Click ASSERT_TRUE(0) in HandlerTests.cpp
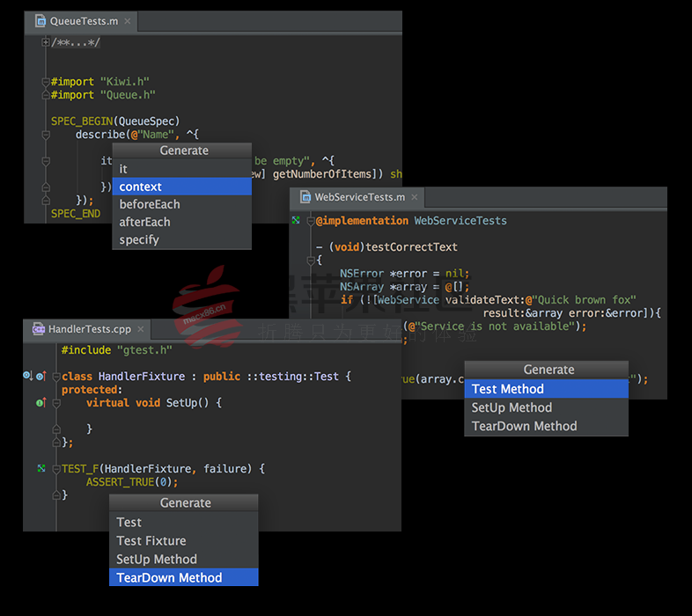Image resolution: width=692 pixels, height=616 pixels. (131, 482)
